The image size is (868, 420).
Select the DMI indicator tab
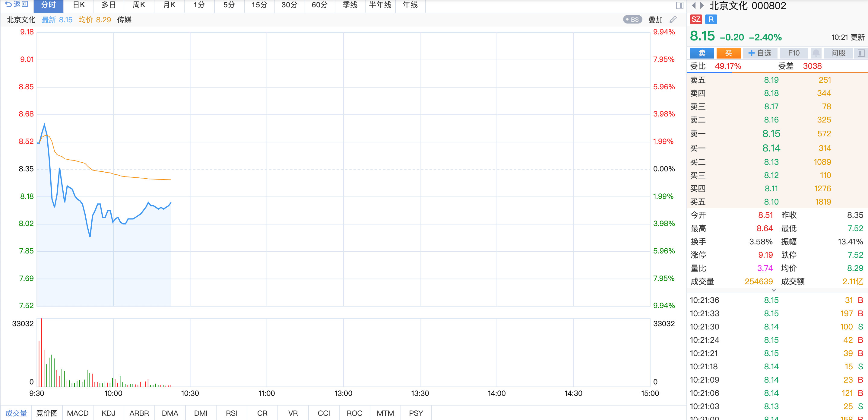tap(201, 413)
